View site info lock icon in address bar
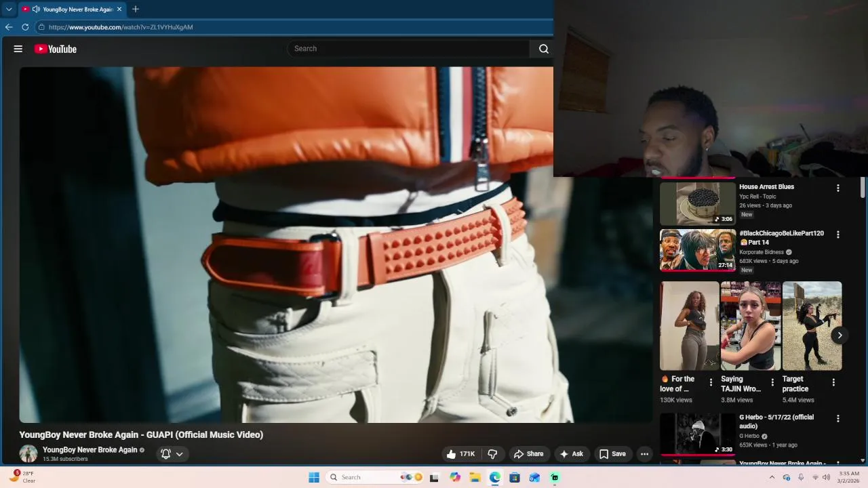 [x=41, y=27]
